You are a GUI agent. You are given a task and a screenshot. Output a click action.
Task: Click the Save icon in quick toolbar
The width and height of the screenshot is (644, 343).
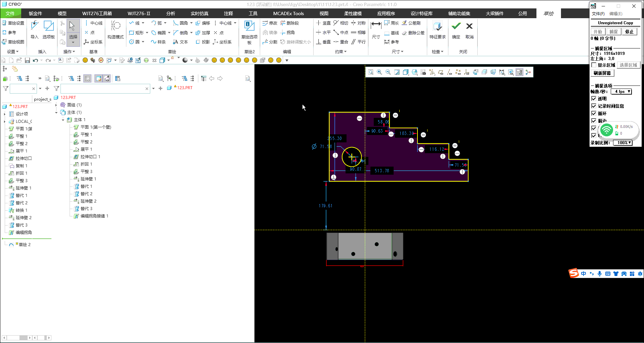tap(27, 60)
